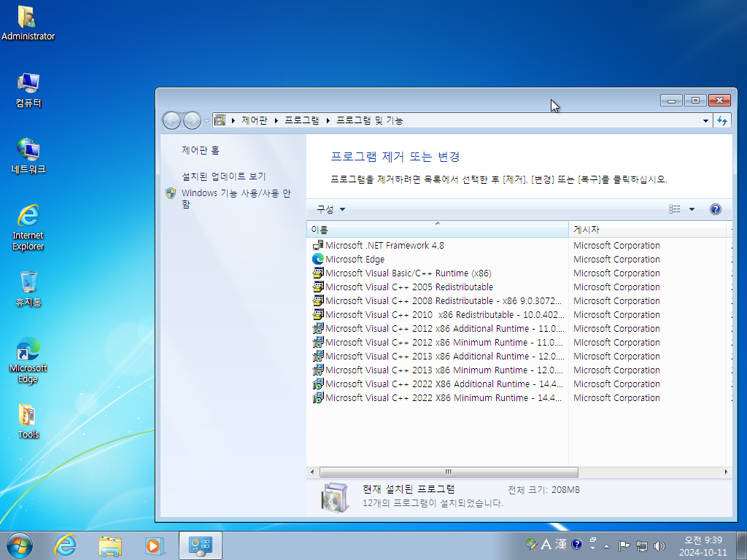This screenshot has width=747, height=560.
Task: Click the forward navigation arrow
Action: pyautogui.click(x=192, y=120)
